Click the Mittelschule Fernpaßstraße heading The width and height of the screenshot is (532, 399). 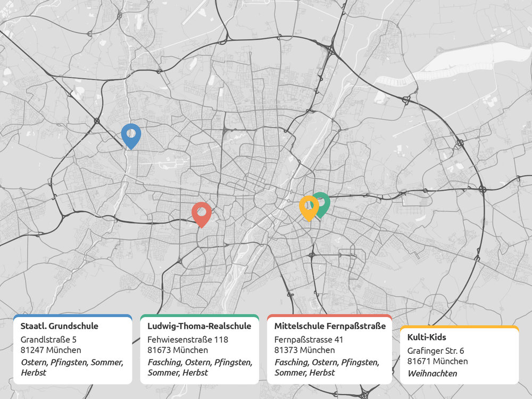click(x=330, y=326)
